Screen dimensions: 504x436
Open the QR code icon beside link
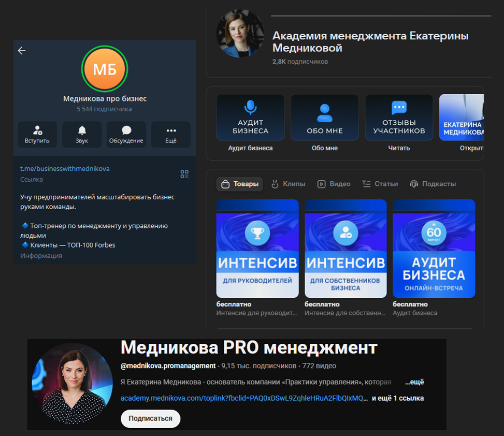184,174
